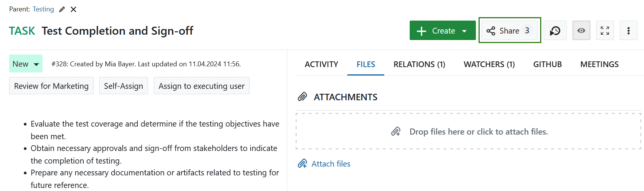Toggle watch with the eye icon
The image size is (644, 191).
point(581,30)
